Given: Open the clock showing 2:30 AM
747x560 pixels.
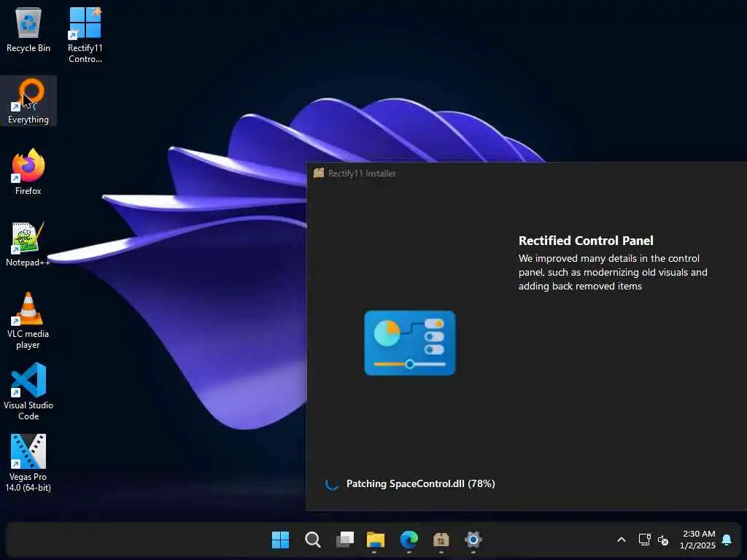Looking at the screenshot, I should tap(698, 540).
